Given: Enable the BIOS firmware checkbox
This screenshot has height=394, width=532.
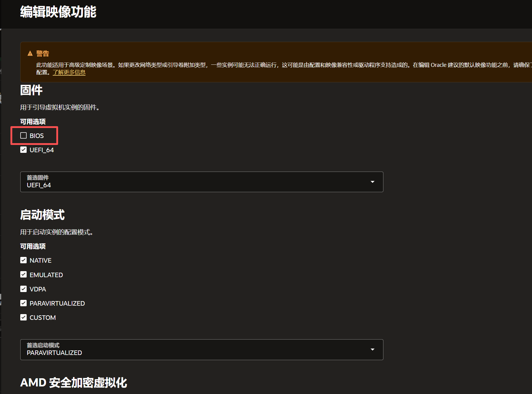Looking at the screenshot, I should (x=24, y=136).
